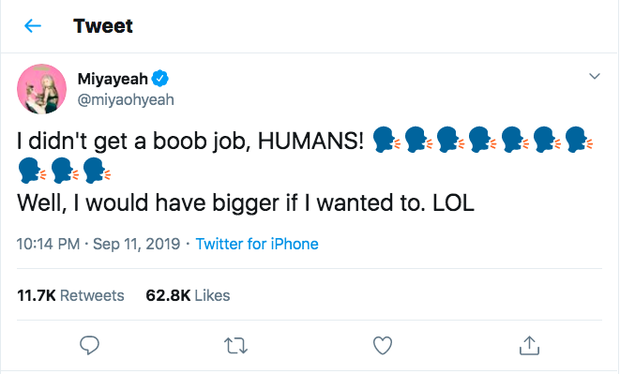This screenshot has width=620, height=374.
Task: View the 11.7K Retweets list
Action: (x=70, y=295)
